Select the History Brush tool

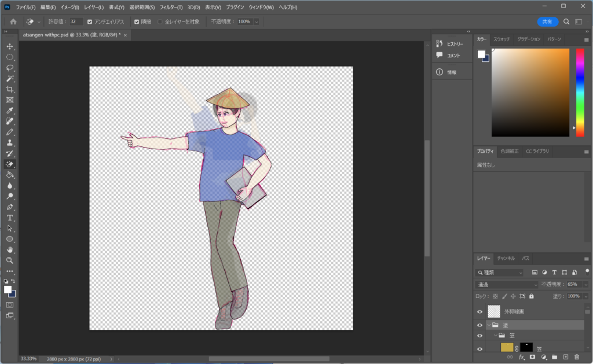point(10,153)
